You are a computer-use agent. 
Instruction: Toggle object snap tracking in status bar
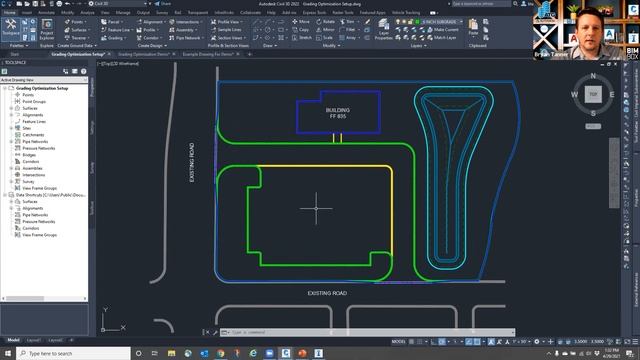[469, 342]
